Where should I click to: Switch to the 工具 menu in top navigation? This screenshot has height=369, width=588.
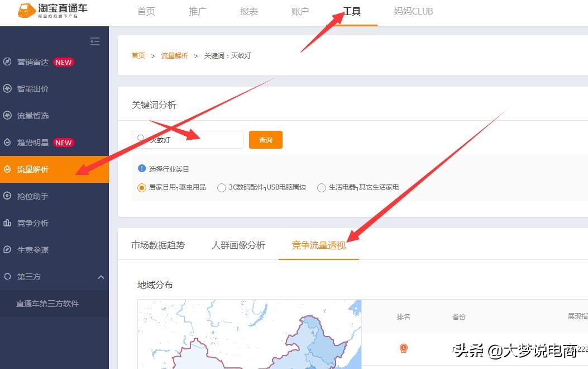(x=352, y=11)
